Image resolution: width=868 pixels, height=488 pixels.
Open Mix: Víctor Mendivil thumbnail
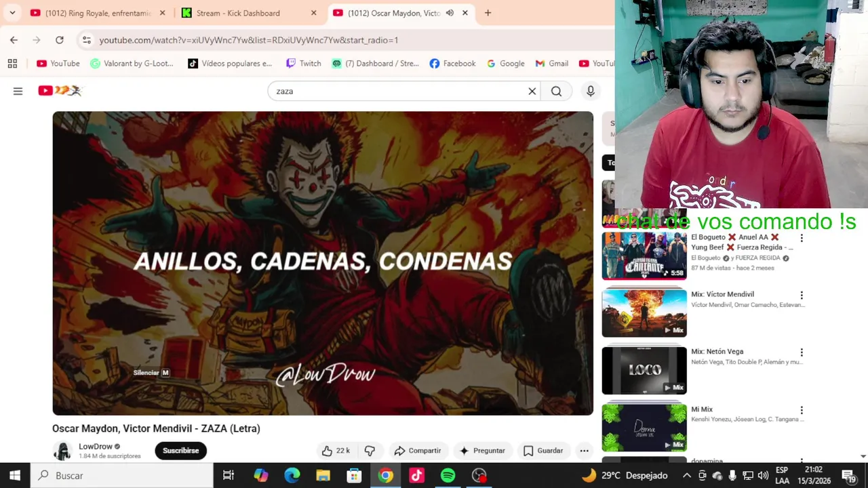tap(644, 313)
